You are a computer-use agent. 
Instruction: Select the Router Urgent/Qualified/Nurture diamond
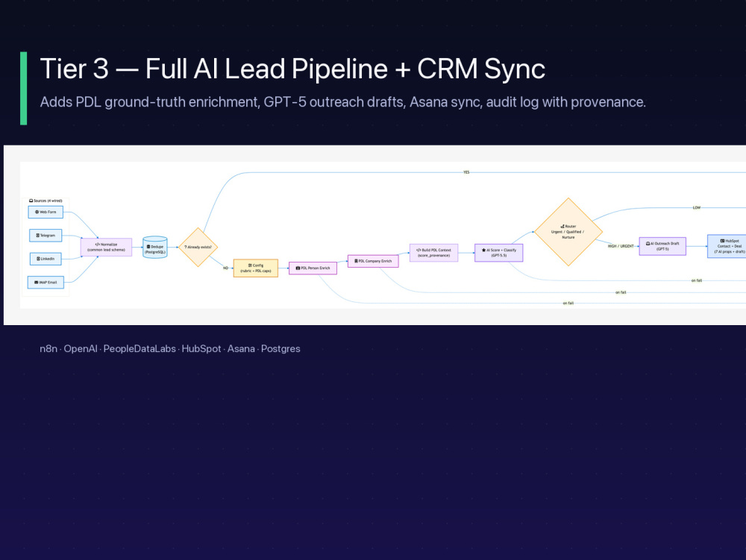(568, 232)
